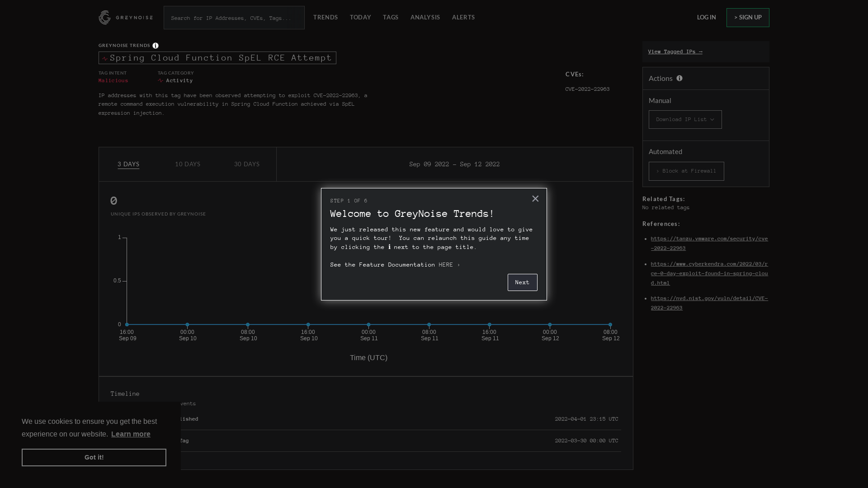This screenshot has width=868, height=488.
Task: Click the Sign Up button
Action: pyautogui.click(x=748, y=18)
